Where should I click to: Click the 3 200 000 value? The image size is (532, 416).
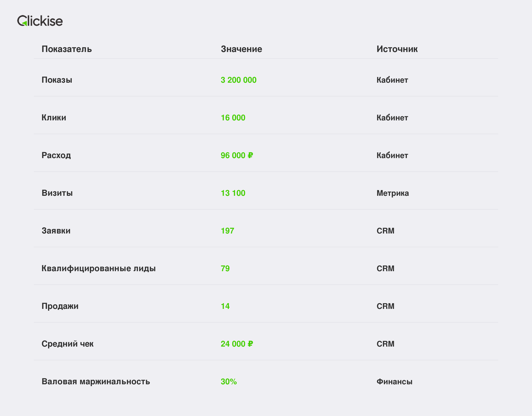point(238,80)
